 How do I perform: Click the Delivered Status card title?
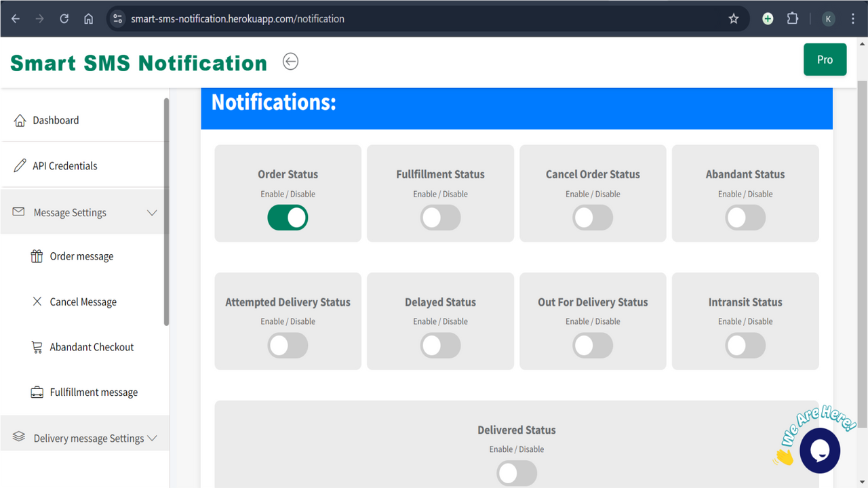517,430
